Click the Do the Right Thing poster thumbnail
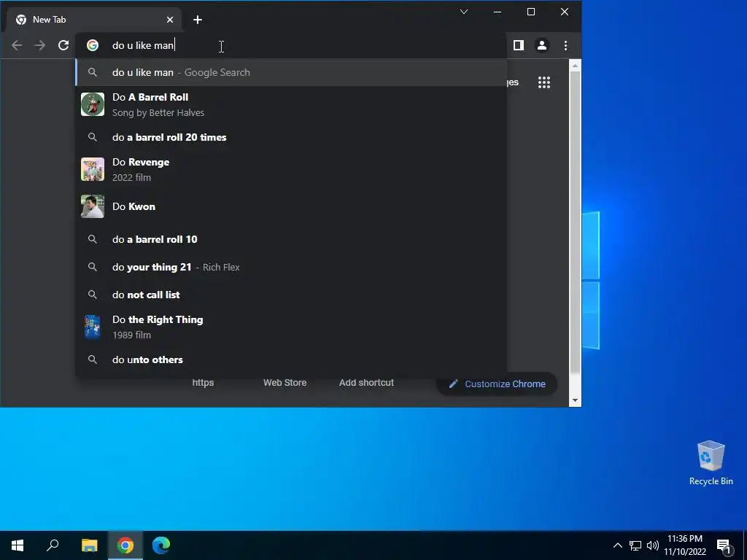This screenshot has height=560, width=747. click(x=93, y=327)
